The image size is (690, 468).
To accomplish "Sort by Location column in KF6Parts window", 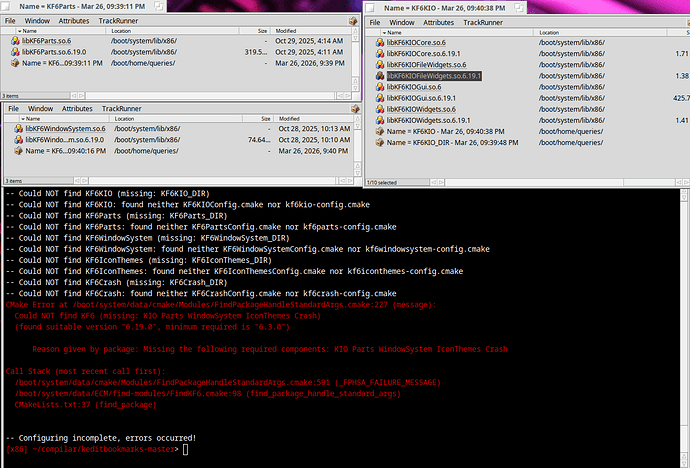I will pyautogui.click(x=172, y=31).
